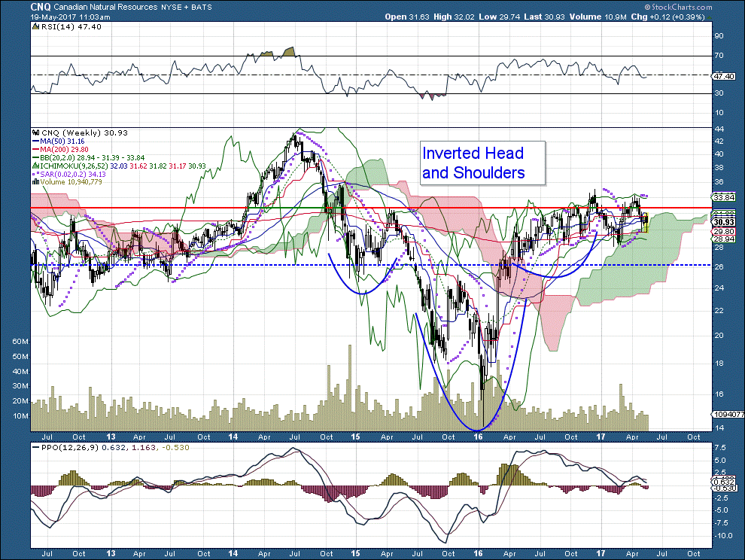Screen dimensions: 745x560
Task: Click the MA(50) 31.16 legend entry
Action: click(62, 142)
